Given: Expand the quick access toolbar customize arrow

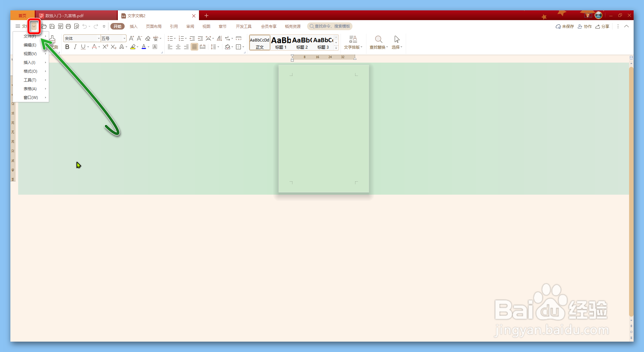Looking at the screenshot, I should coord(104,26).
